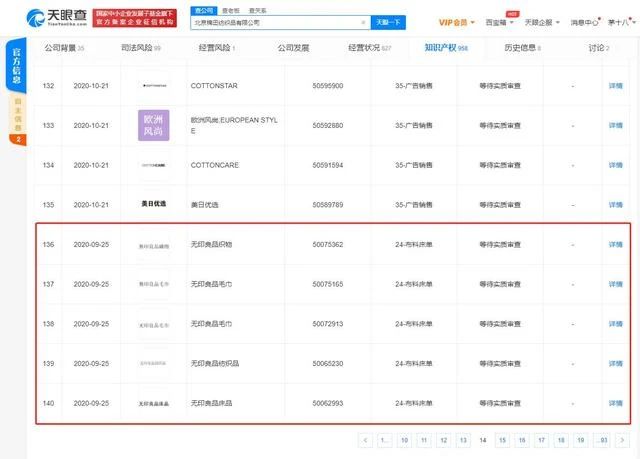Open the trademark image in row 140

coord(154,404)
